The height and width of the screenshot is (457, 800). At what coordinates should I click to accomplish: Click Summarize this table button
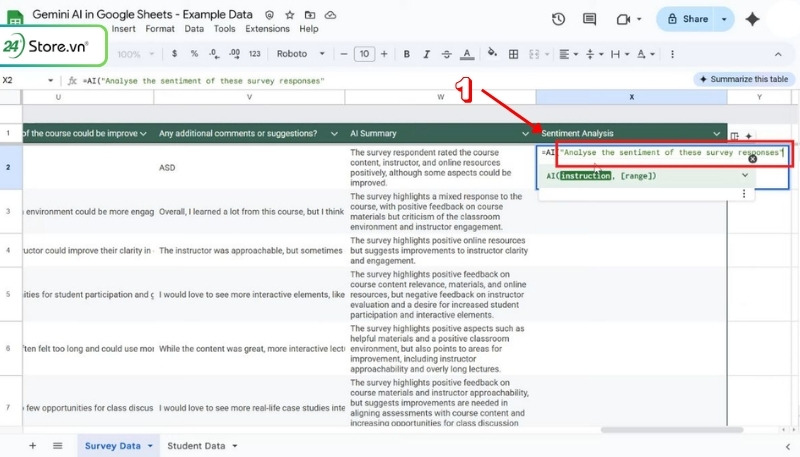pyautogui.click(x=743, y=79)
